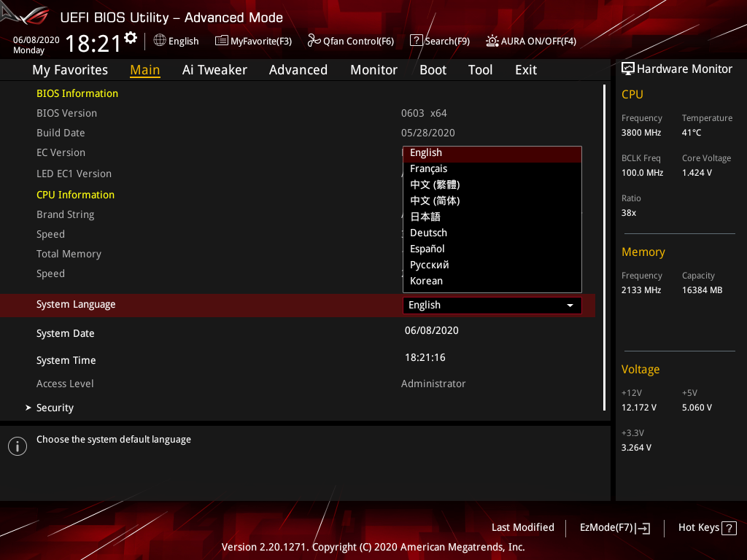The width and height of the screenshot is (747, 560).
Task: Click the Core Voltage 1.424 V value
Action: coord(697,173)
